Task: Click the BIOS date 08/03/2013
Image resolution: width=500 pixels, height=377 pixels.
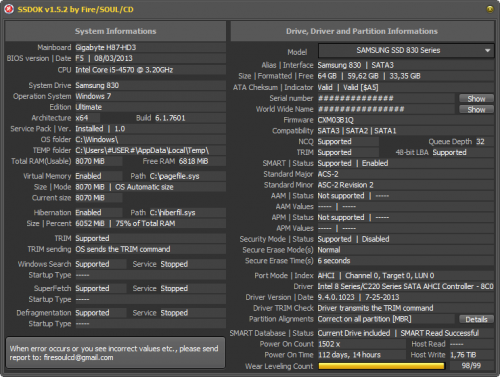Action: pos(113,58)
